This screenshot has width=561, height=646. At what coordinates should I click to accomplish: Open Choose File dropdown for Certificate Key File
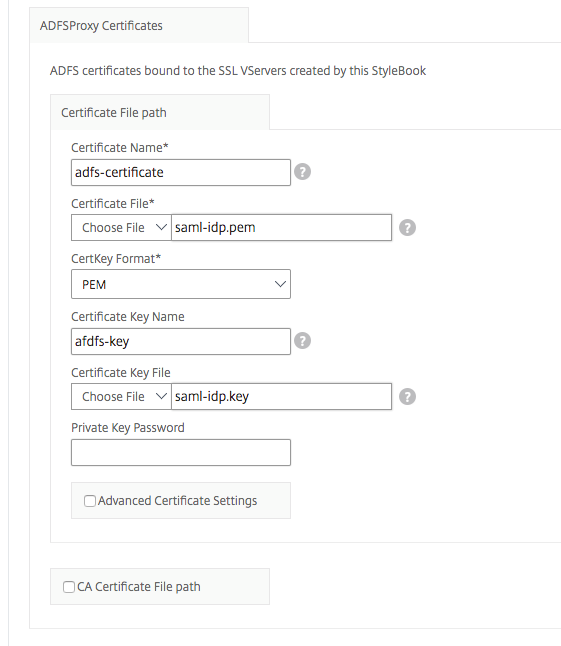[121, 396]
